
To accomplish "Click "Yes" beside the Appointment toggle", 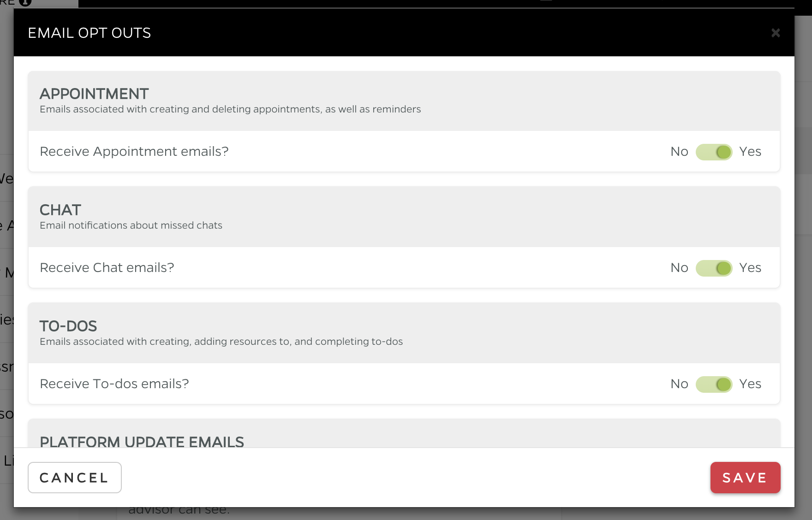I will click(750, 152).
